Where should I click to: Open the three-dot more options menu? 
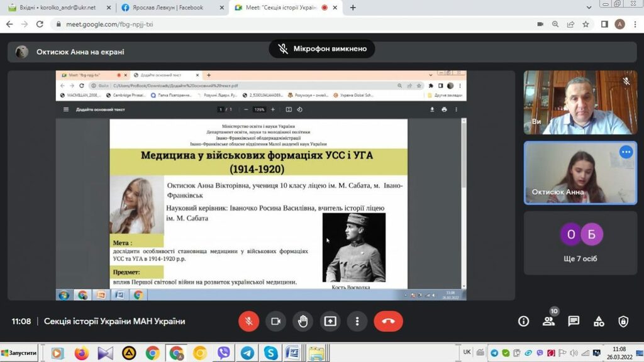coord(357,321)
